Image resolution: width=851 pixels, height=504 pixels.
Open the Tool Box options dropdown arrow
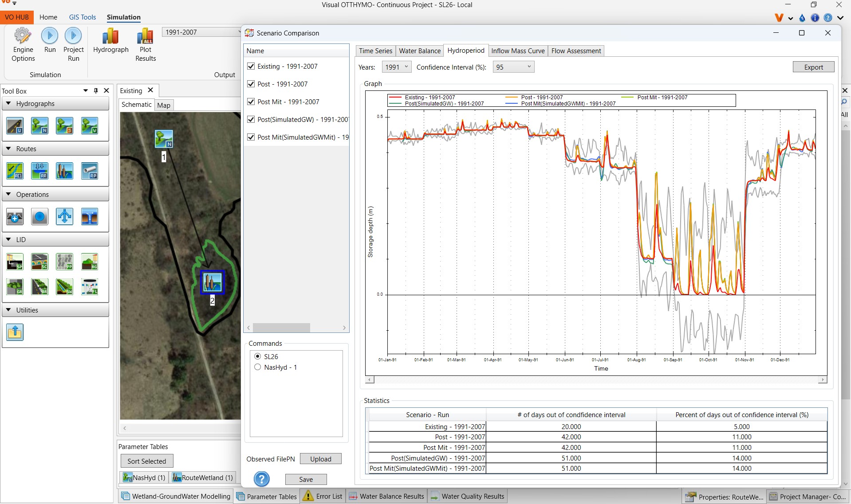pyautogui.click(x=86, y=90)
